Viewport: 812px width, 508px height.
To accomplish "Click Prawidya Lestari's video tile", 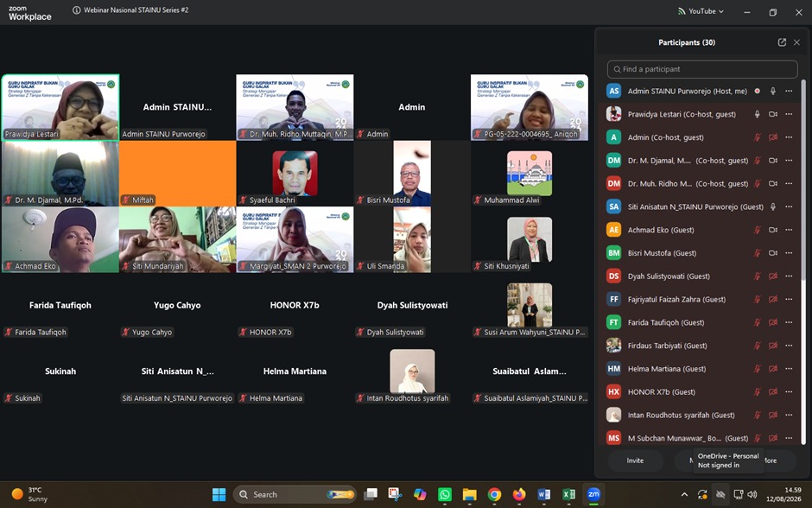I will [60, 107].
